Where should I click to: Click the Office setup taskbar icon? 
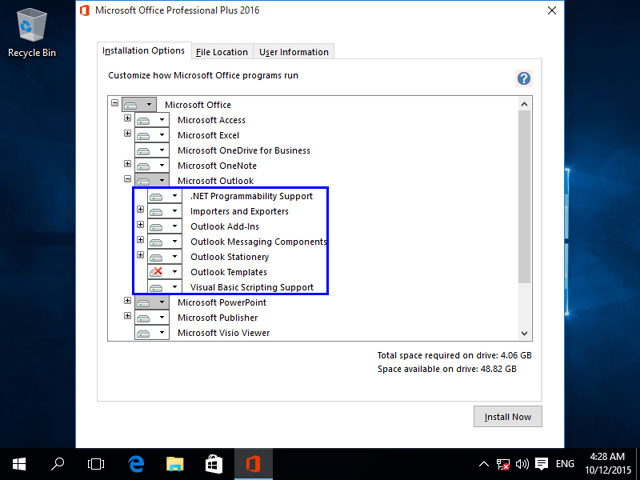253,464
